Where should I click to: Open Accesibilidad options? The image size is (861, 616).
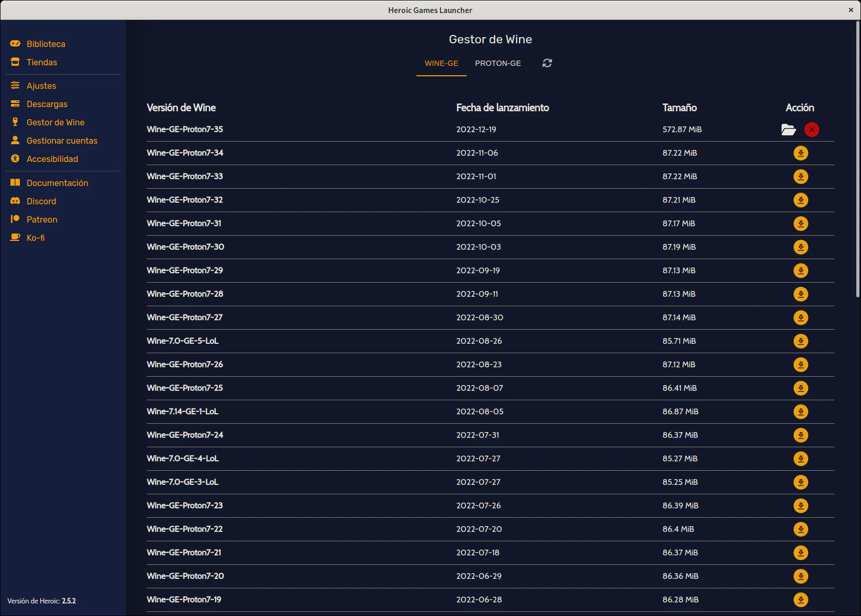click(x=52, y=159)
